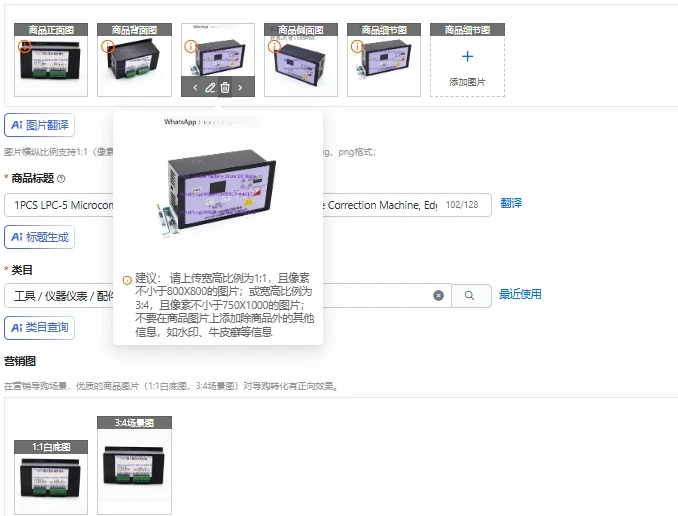Select the 商品正面图 thumbnail
Image resolution: width=678 pixels, height=516 pixels.
pos(51,60)
